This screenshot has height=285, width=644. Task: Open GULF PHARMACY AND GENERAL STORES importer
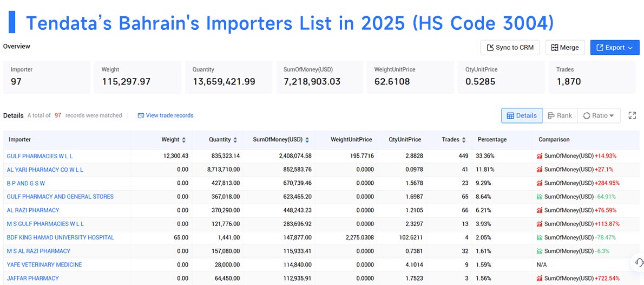61,197
